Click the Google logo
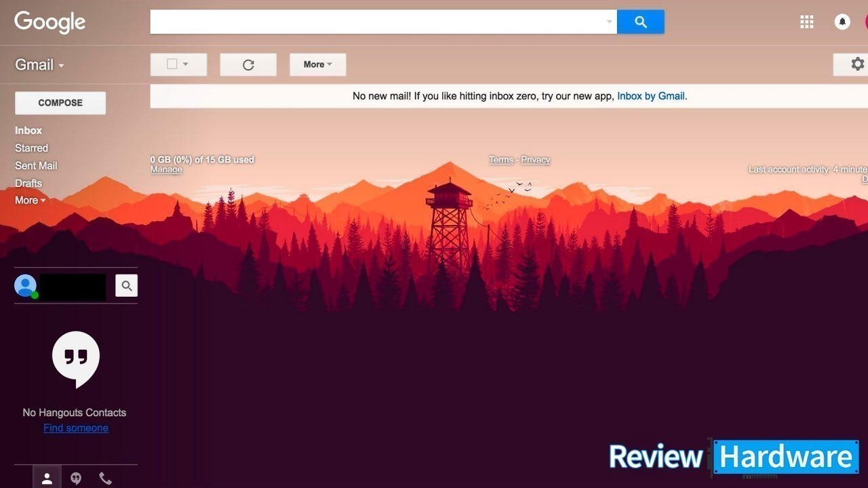The width and height of the screenshot is (868, 488). 50,22
